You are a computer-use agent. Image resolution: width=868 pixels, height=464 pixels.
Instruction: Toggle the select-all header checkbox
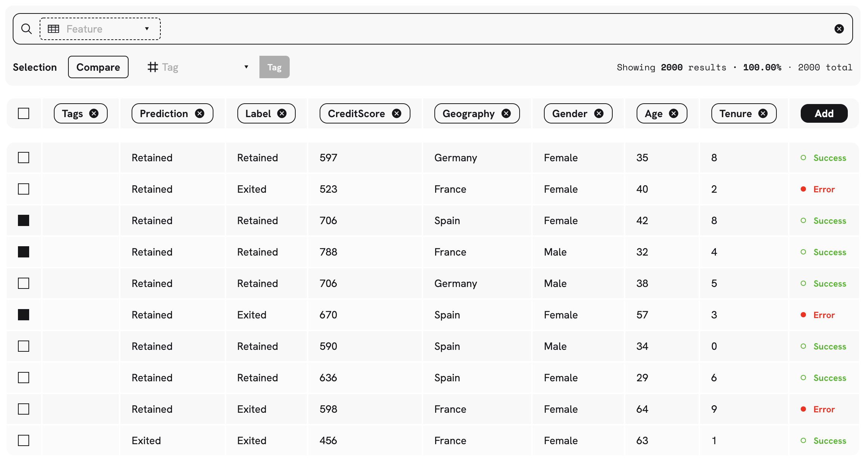(24, 113)
